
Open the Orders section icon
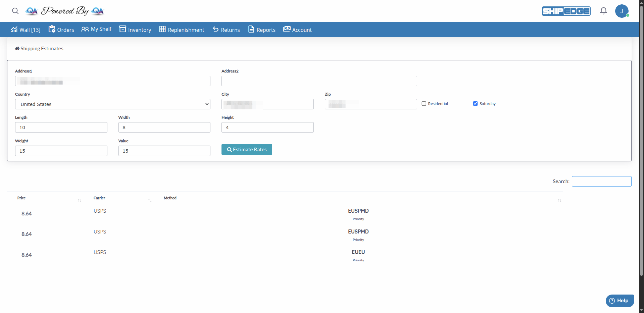pyautogui.click(x=53, y=29)
